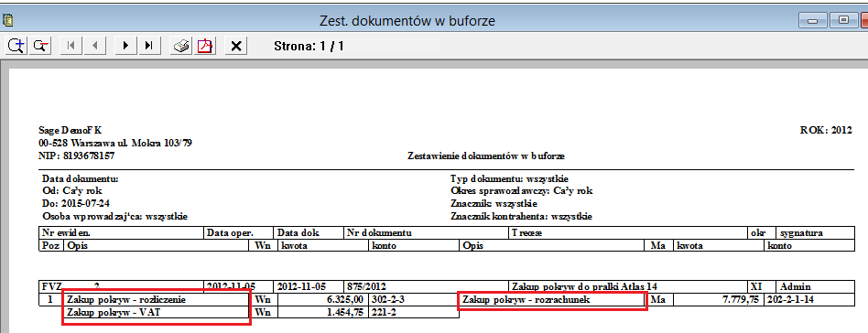868x333 pixels.
Task: Zoom out with the magnifier minus icon
Action: [x=40, y=46]
